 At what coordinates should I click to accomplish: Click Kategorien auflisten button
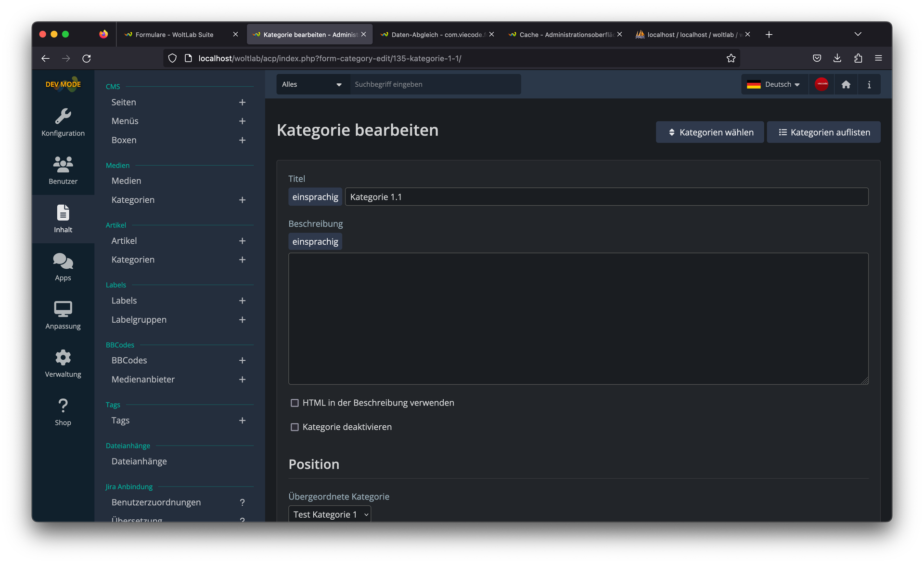823,132
